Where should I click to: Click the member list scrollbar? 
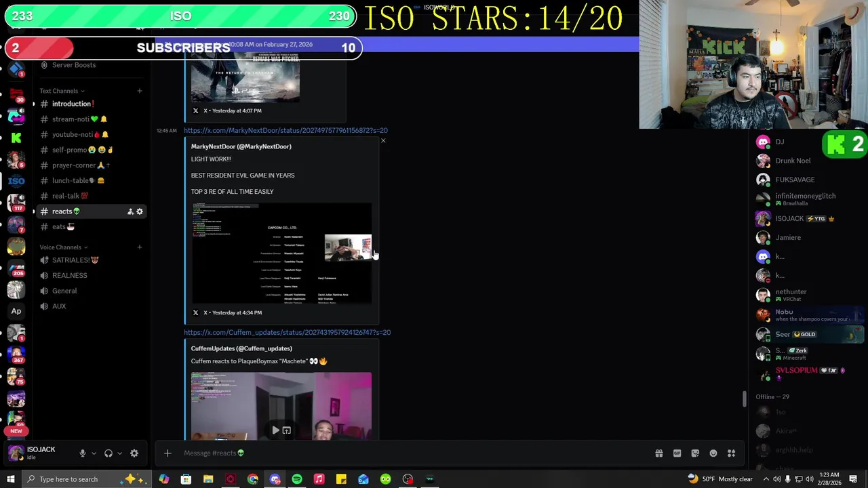tap(744, 399)
